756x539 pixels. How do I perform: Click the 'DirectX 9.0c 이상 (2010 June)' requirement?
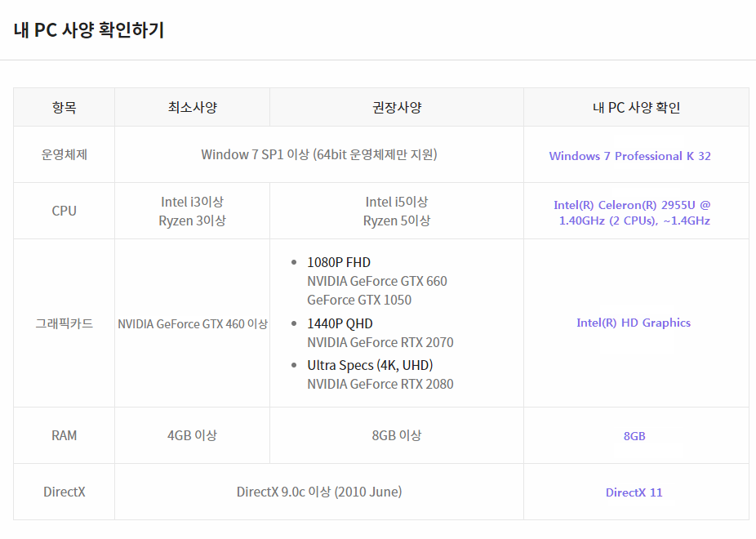point(319,492)
